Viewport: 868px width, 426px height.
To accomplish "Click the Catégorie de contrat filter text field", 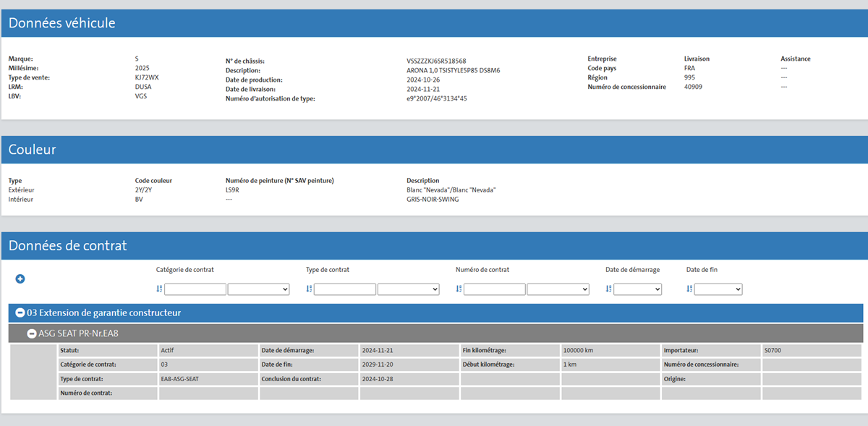I will tap(195, 289).
